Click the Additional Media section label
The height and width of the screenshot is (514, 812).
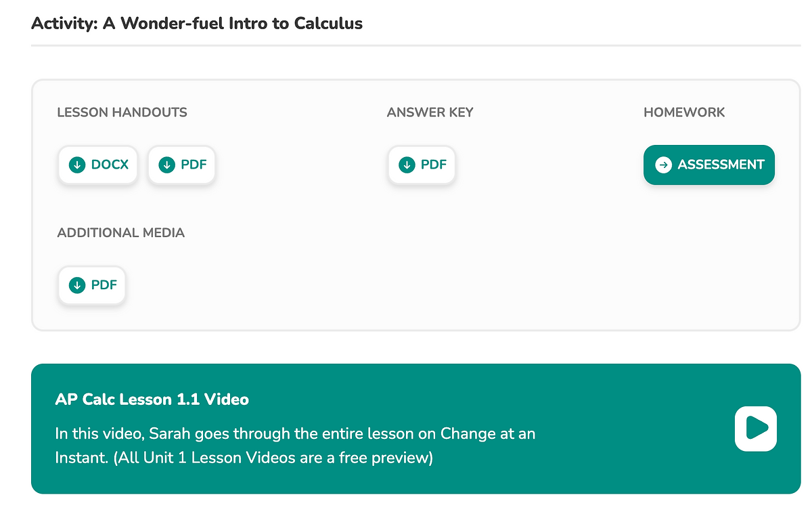120,233
